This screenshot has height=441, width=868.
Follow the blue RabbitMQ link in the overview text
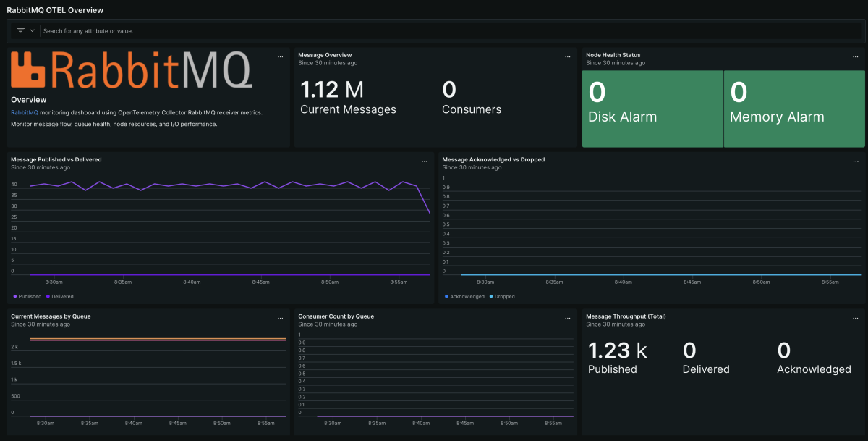[x=24, y=112]
